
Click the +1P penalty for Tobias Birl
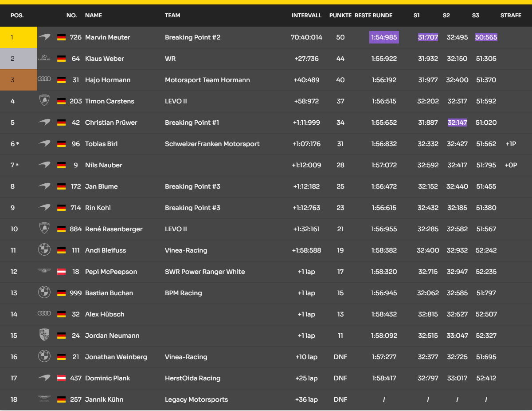511,144
